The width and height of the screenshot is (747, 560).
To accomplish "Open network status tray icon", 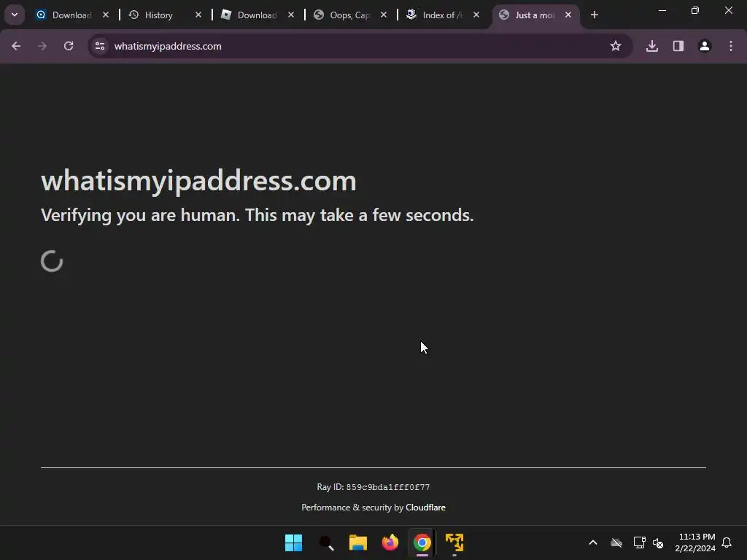I will coord(639,542).
